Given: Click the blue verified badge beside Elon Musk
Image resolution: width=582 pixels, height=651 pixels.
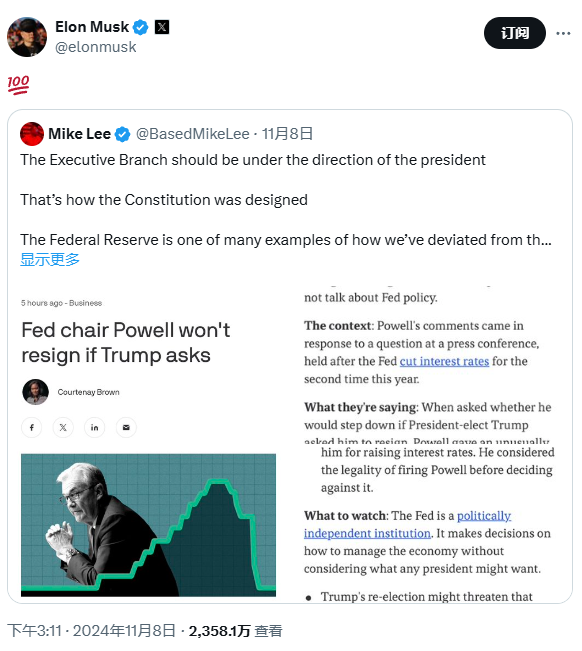Looking at the screenshot, I should tap(140, 27).
